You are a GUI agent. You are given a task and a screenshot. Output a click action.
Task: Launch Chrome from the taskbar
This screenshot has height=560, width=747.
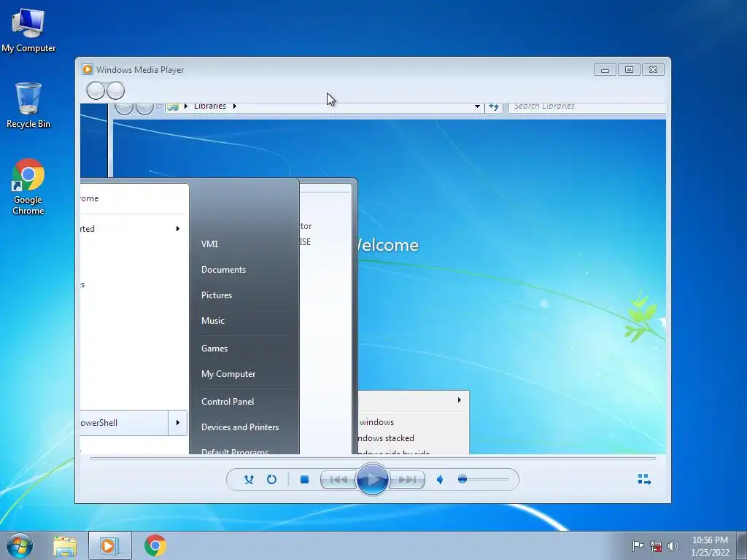(155, 545)
